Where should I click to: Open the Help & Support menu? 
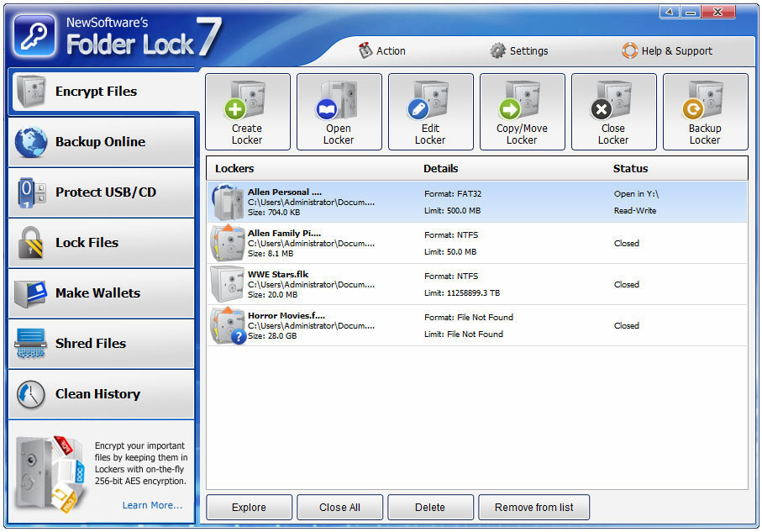coord(667,50)
